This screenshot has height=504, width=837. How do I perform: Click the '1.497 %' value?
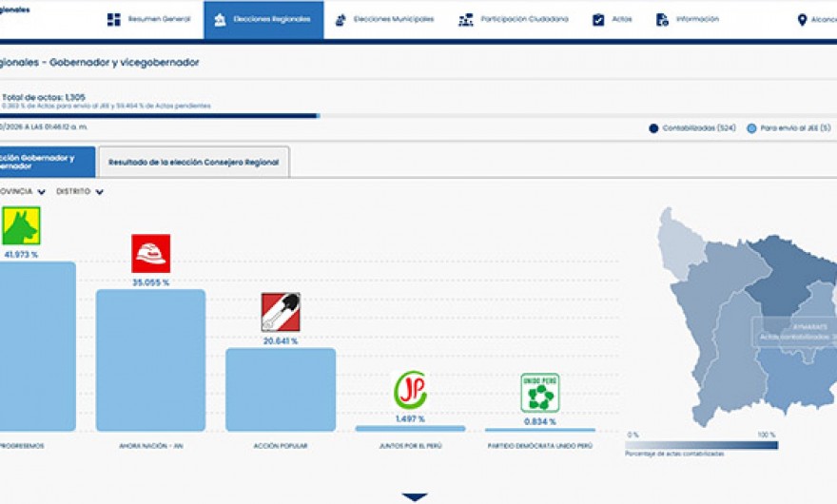[410, 419]
